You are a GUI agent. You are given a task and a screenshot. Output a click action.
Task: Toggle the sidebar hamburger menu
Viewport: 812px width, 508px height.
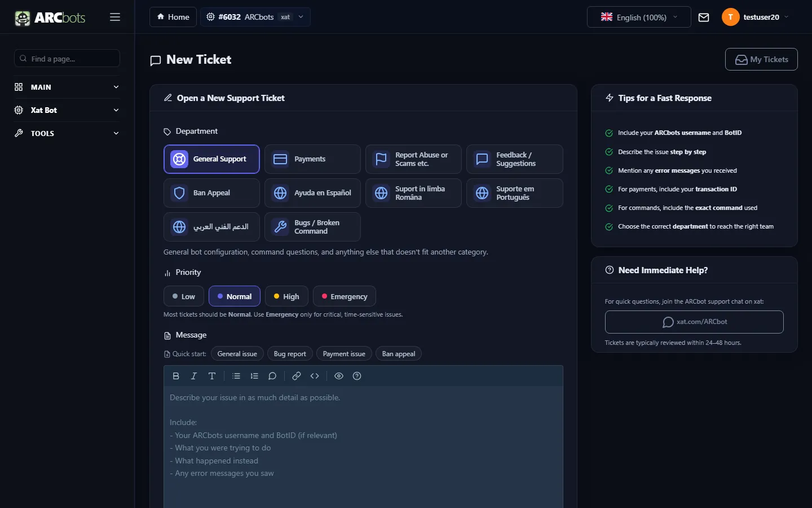[115, 17]
